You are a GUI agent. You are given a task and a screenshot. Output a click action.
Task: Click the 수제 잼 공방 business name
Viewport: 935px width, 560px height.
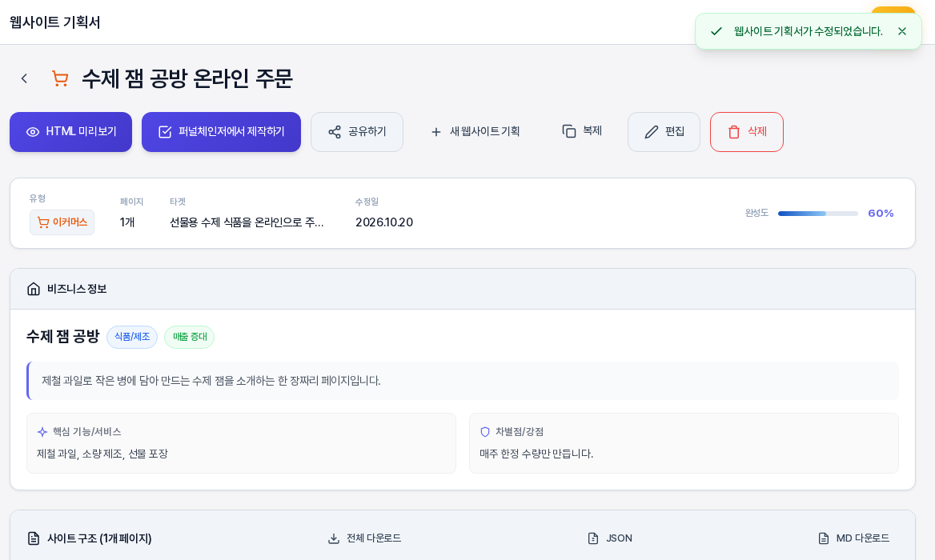[x=62, y=337]
